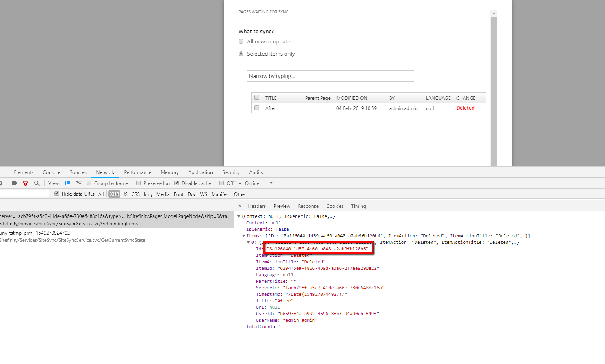605x364 pixels.
Task: Switch to the Console tab
Action: pos(52,172)
